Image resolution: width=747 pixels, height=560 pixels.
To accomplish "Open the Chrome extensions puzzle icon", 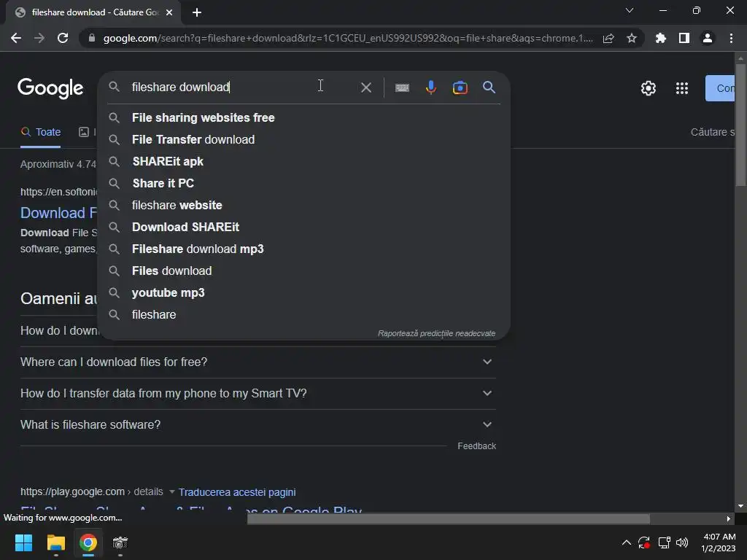I will pos(661,38).
